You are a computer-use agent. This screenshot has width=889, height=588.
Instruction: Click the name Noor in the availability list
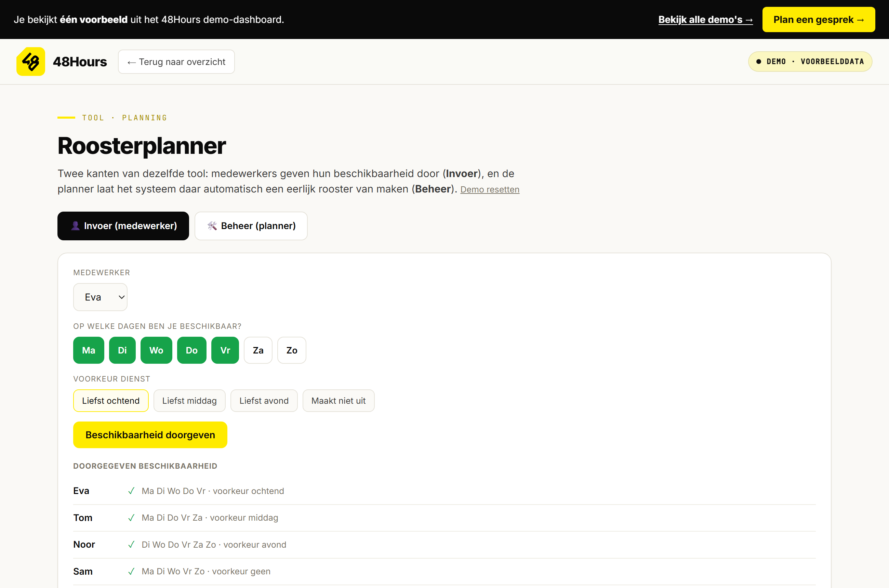point(84,545)
